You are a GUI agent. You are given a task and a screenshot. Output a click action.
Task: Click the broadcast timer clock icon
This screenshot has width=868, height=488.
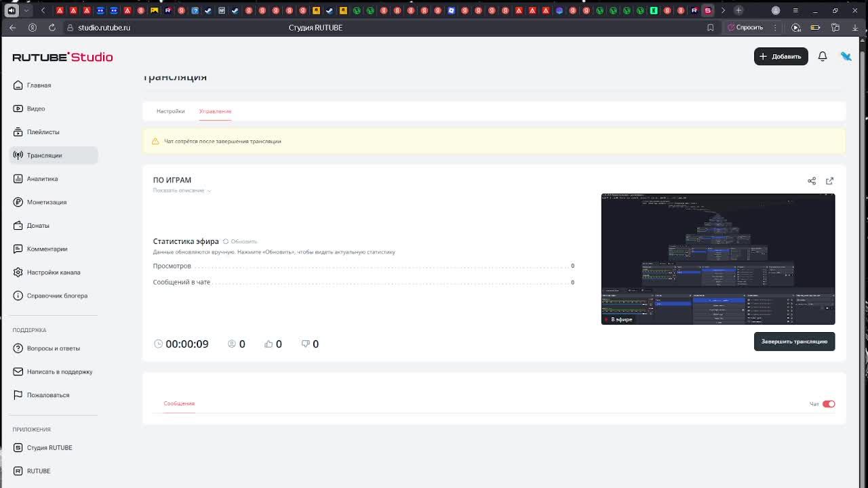pyautogui.click(x=158, y=344)
